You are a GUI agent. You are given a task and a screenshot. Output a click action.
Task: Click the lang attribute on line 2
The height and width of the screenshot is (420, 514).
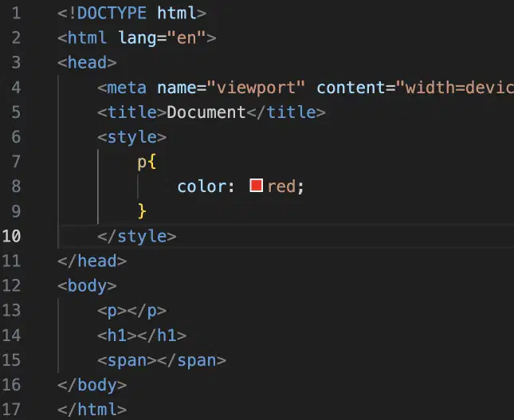[137, 38]
